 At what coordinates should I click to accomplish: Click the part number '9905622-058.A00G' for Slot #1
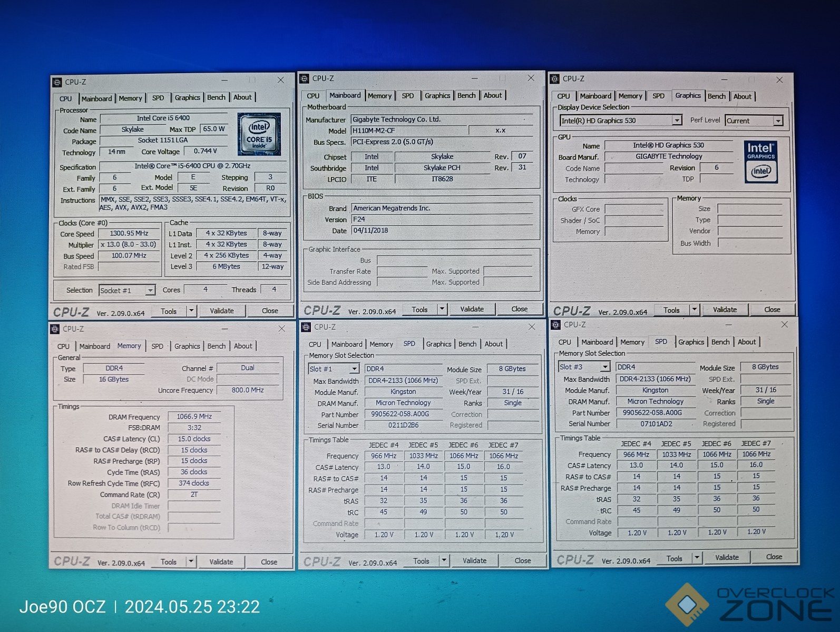[403, 414]
